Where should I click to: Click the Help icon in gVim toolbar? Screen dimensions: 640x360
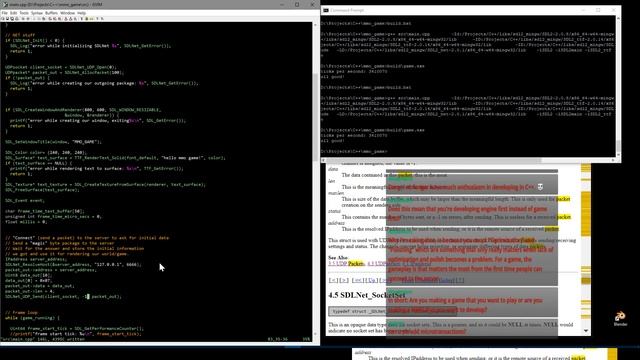tap(97, 19)
